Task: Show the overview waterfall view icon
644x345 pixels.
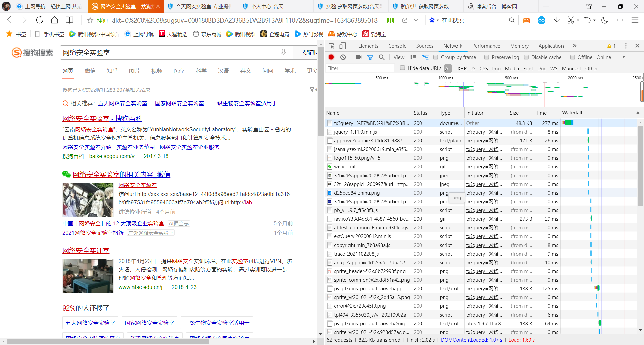Action: point(425,57)
